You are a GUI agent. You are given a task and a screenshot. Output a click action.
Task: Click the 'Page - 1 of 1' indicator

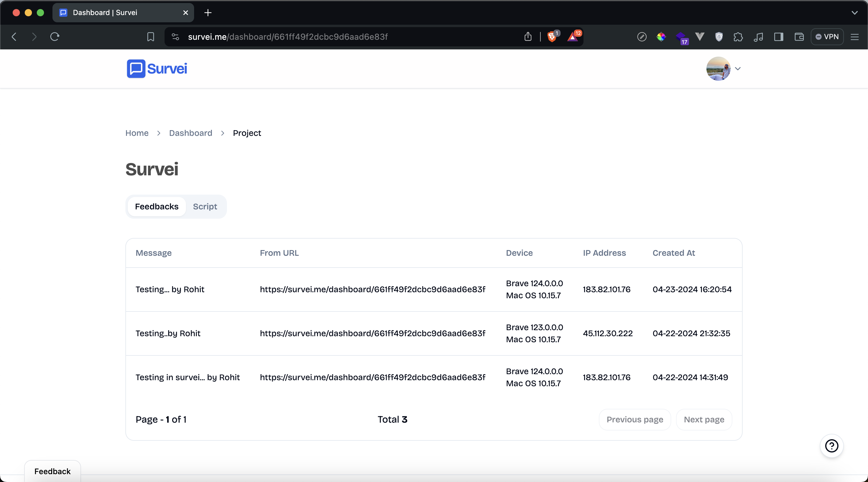[x=161, y=420]
